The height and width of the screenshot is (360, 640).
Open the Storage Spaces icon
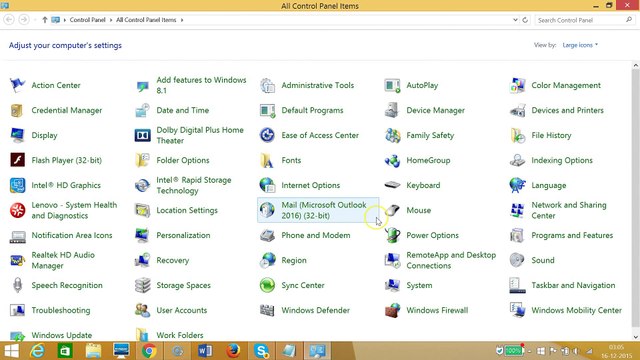(142, 285)
